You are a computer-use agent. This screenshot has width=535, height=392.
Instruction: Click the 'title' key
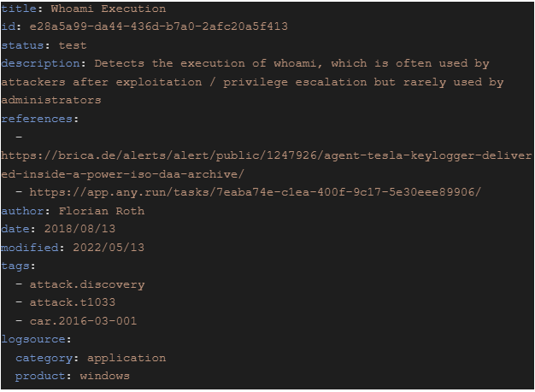click(19, 9)
